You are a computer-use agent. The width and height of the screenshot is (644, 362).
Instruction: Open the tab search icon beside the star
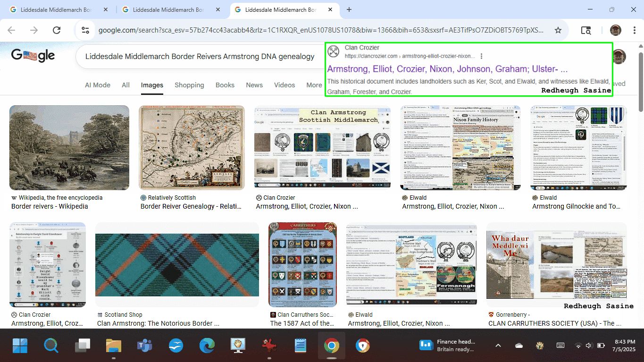click(586, 30)
